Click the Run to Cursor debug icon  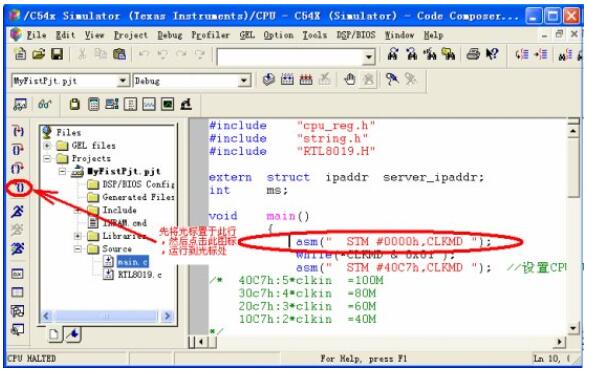click(19, 187)
